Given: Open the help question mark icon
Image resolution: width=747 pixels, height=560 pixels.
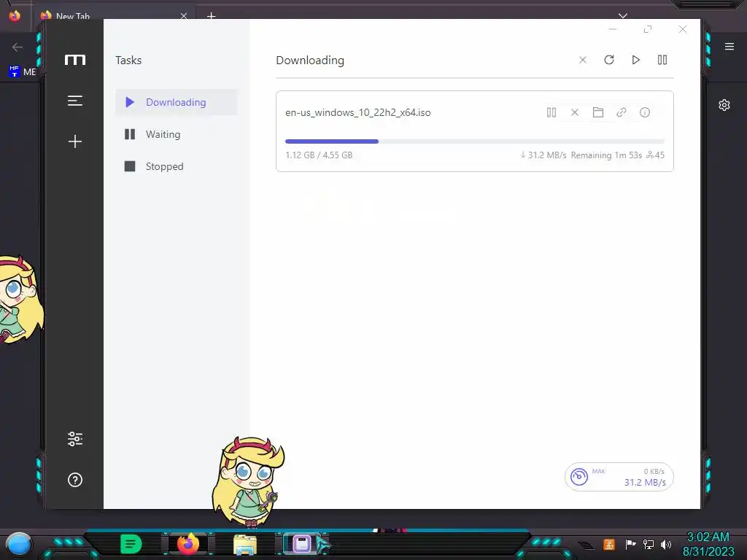Looking at the screenshot, I should (x=75, y=480).
